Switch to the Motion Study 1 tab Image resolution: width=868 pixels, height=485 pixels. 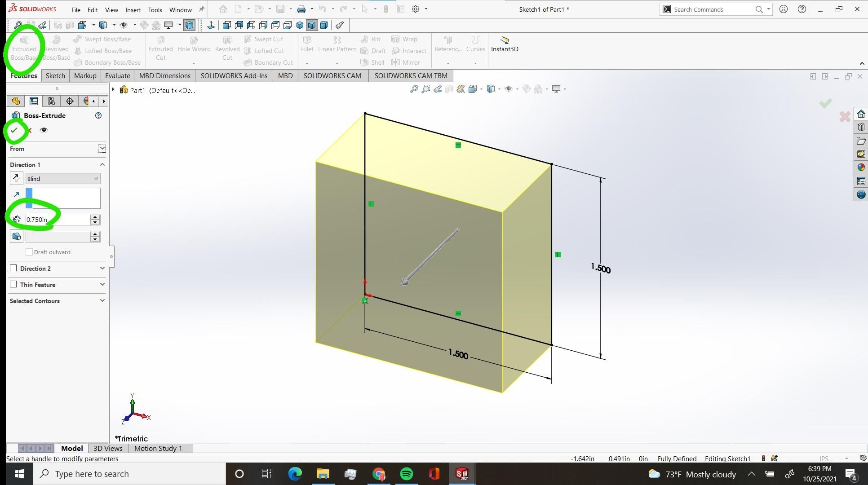(x=158, y=448)
